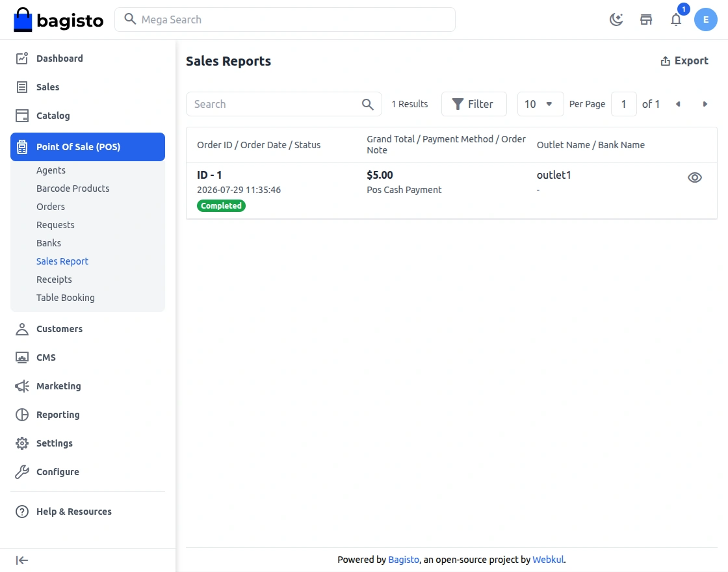Open Catalog menu in sidebar
The width and height of the screenshot is (728, 572).
pyautogui.click(x=88, y=116)
